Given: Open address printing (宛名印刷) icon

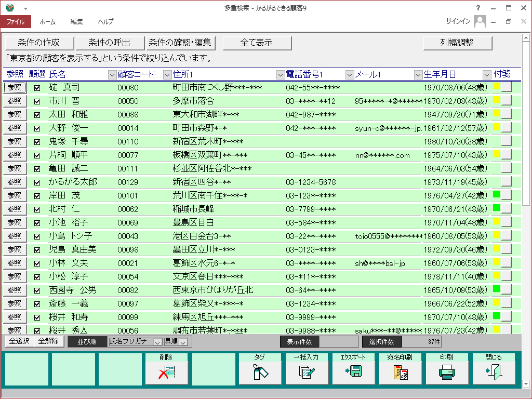Looking at the screenshot, I should (x=401, y=372).
